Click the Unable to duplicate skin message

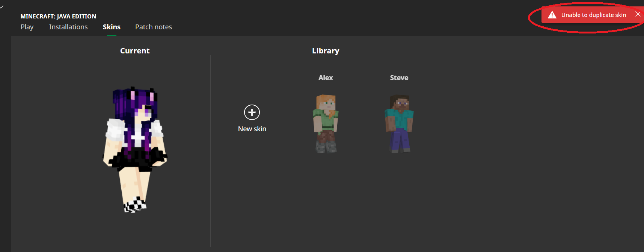click(x=594, y=15)
